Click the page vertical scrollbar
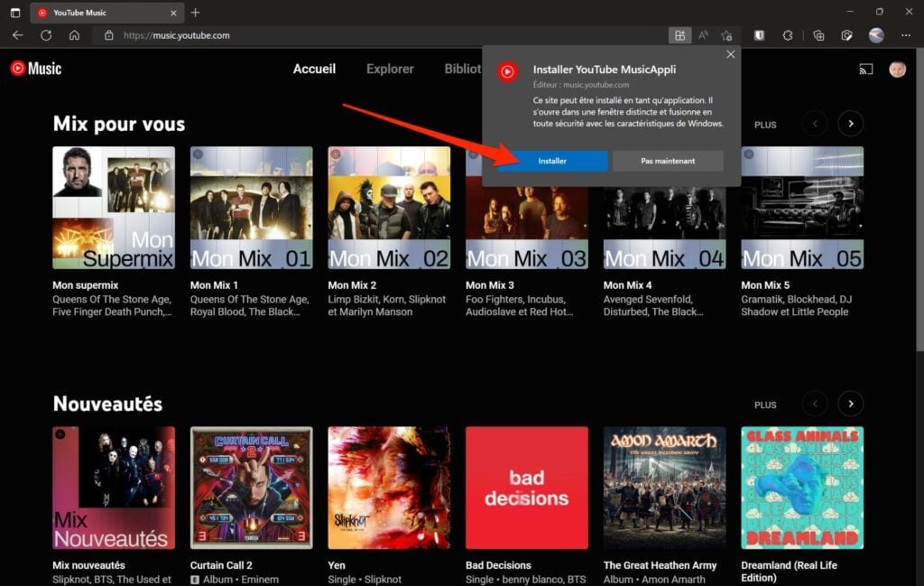This screenshot has height=586, width=924. 919,200
